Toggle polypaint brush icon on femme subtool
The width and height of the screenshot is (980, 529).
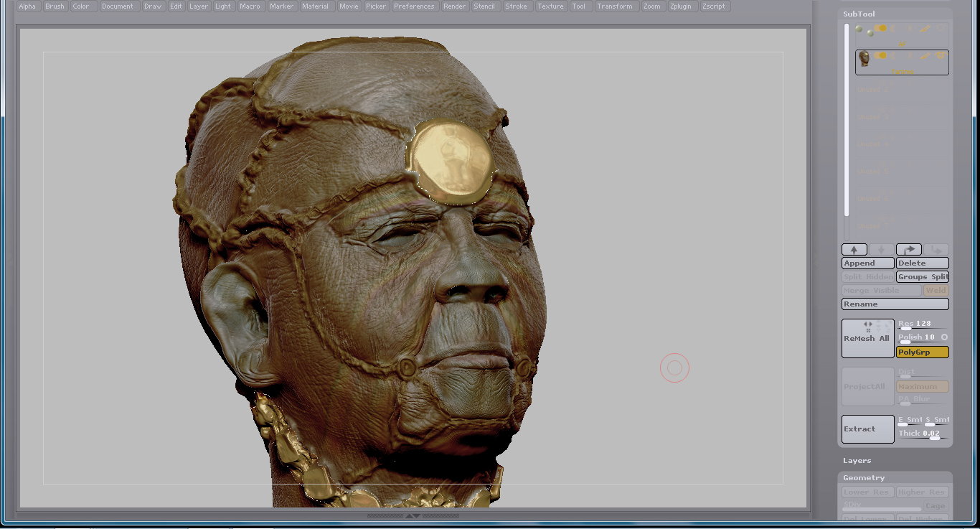pyautogui.click(x=925, y=55)
